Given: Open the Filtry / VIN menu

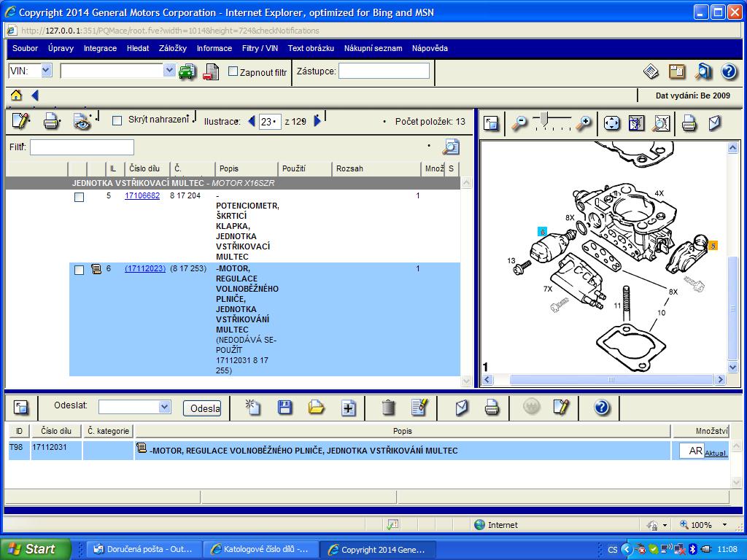Looking at the screenshot, I should click(x=260, y=48).
